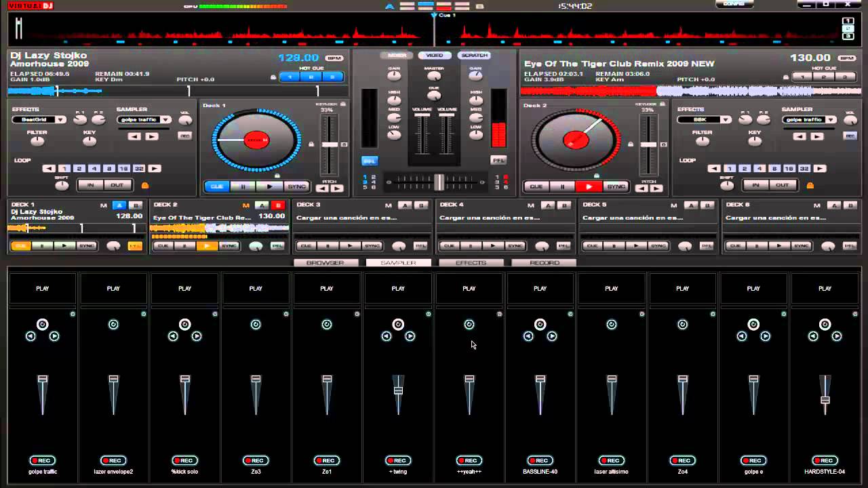Pause Deck 2 on the main deck

click(x=562, y=186)
